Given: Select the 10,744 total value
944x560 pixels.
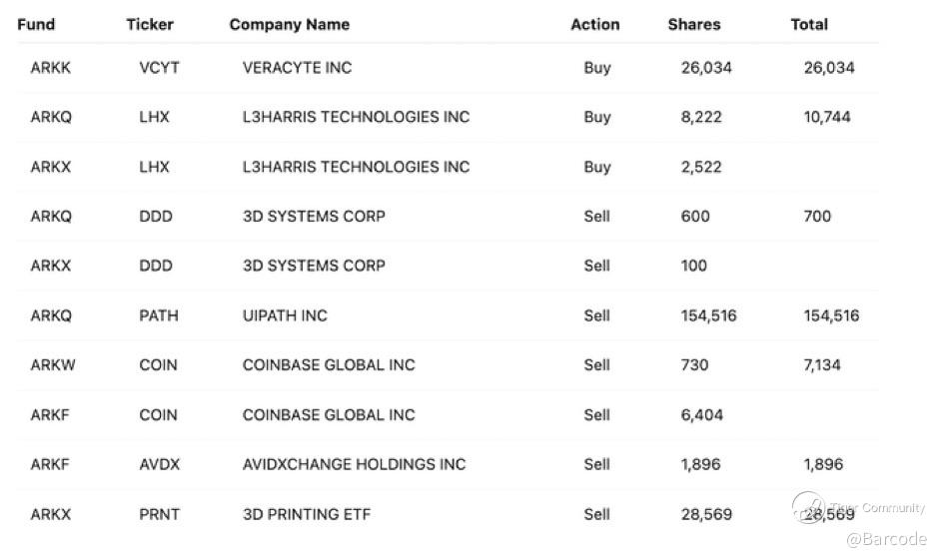Looking at the screenshot, I should (827, 117).
